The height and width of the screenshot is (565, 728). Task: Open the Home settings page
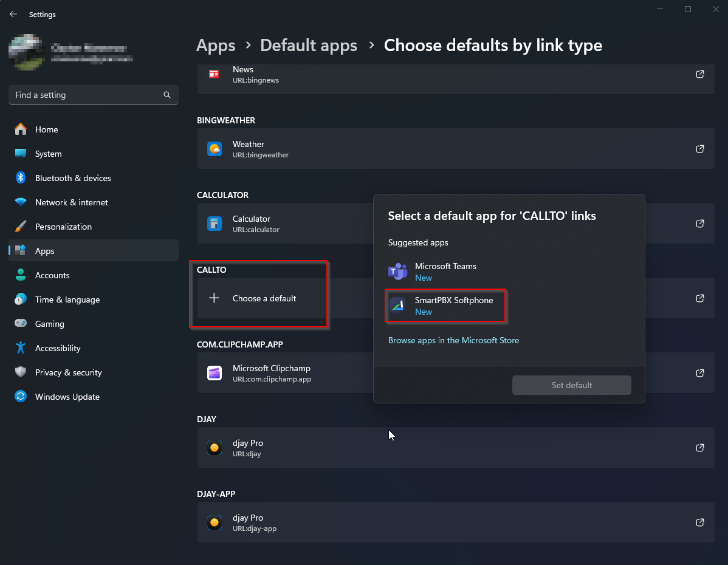click(94, 129)
